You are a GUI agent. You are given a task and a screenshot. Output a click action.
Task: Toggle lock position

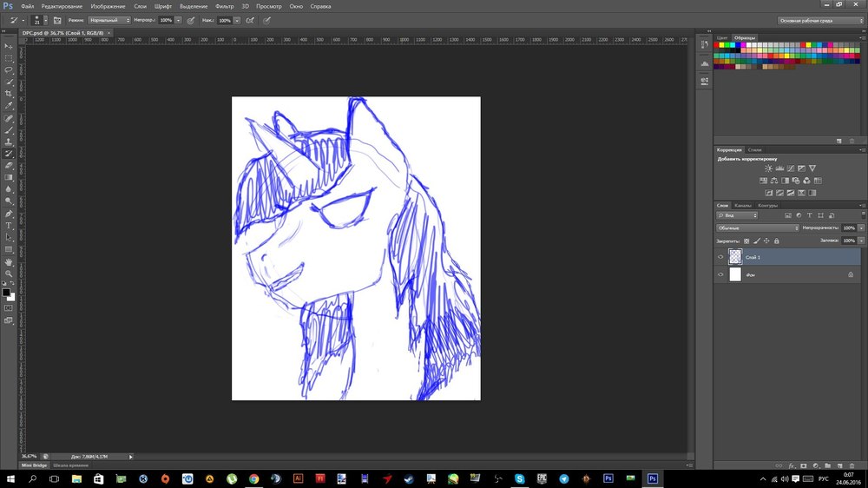[x=766, y=241]
